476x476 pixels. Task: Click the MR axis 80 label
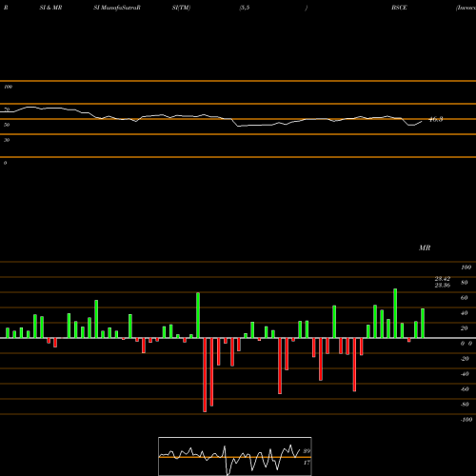click(x=465, y=283)
